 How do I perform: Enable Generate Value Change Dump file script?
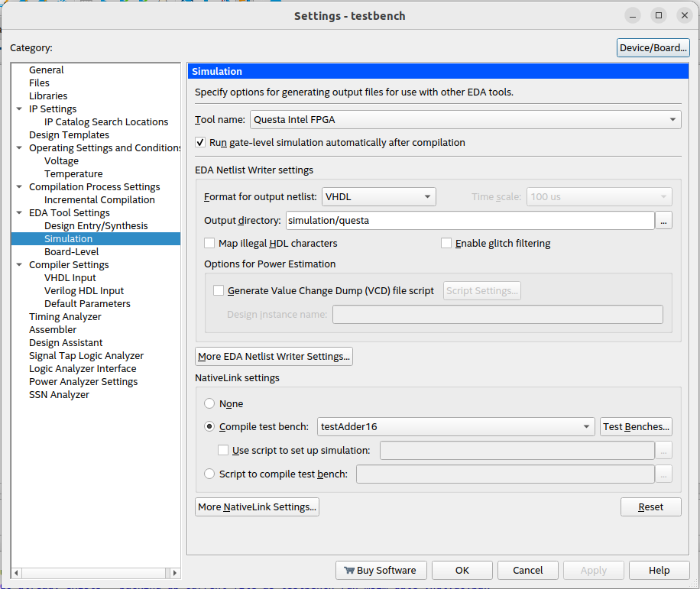click(219, 290)
